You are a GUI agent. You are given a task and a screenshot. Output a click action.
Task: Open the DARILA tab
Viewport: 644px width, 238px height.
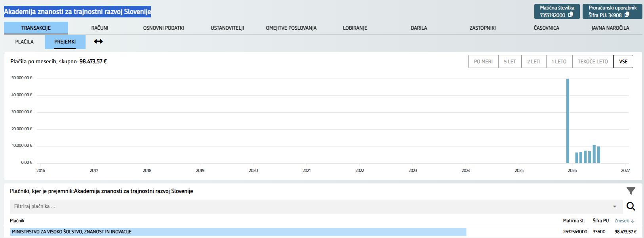point(419,28)
